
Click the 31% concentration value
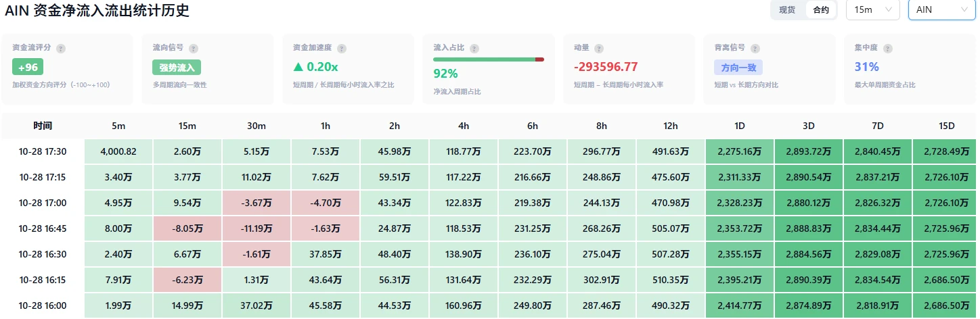point(866,67)
